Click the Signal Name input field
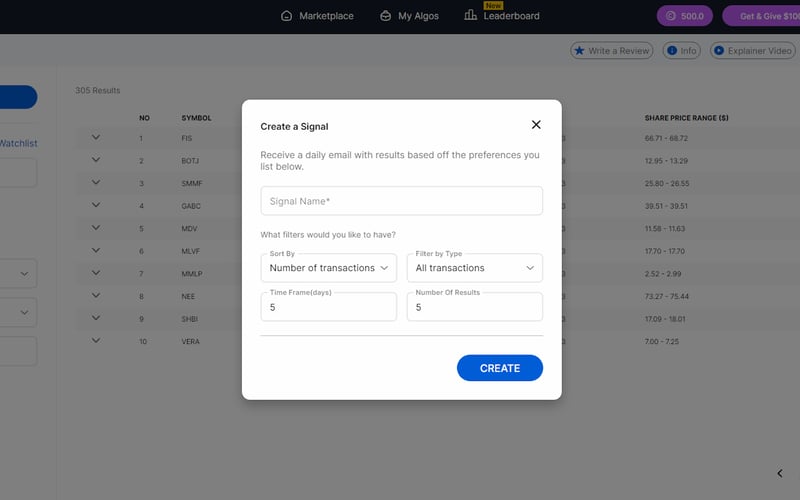The image size is (800, 500). coord(402,201)
